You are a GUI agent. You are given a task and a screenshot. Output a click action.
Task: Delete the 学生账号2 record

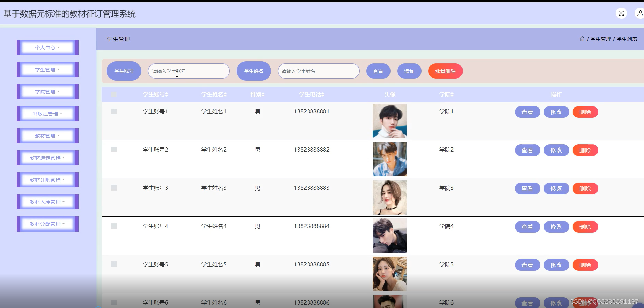(585, 150)
